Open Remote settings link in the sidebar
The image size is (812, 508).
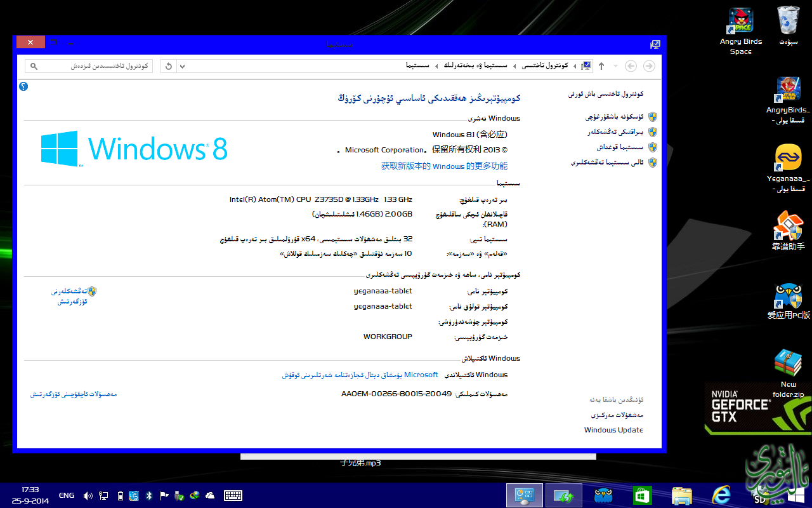tap(615, 132)
